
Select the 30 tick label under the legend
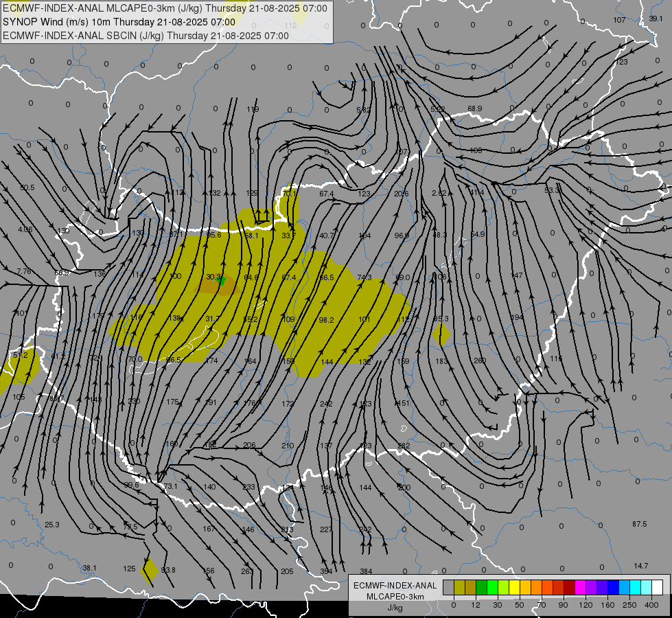498,605
